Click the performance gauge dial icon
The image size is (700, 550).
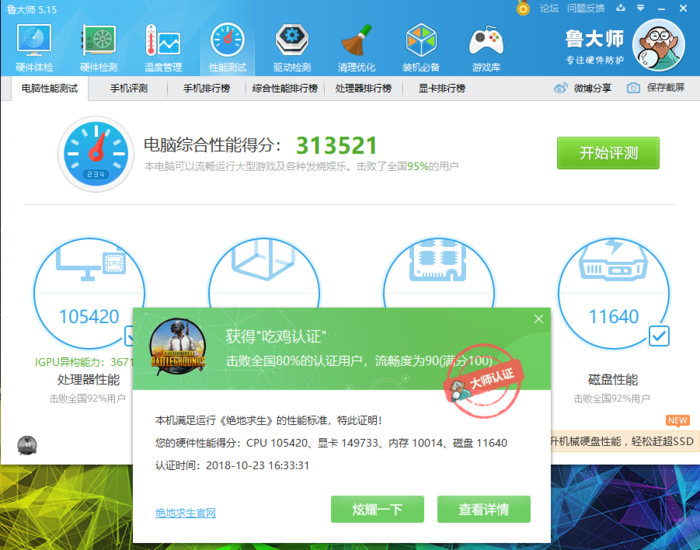click(96, 154)
